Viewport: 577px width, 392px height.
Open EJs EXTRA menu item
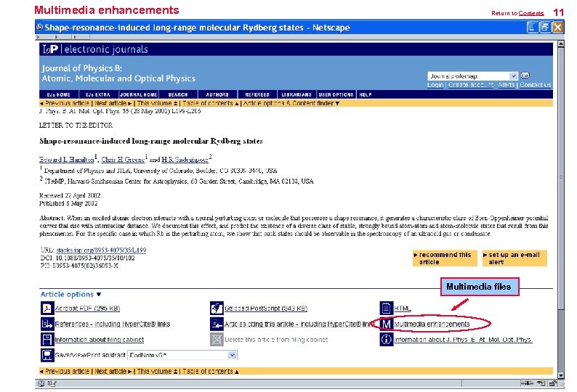point(98,94)
